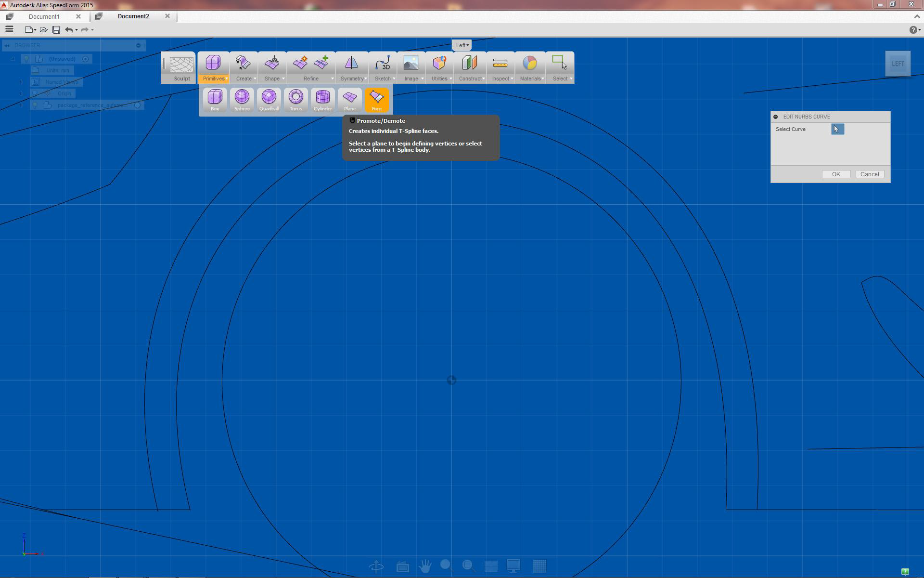924x578 pixels.
Task: Save the document with the floppy disk icon
Action: tap(56, 30)
